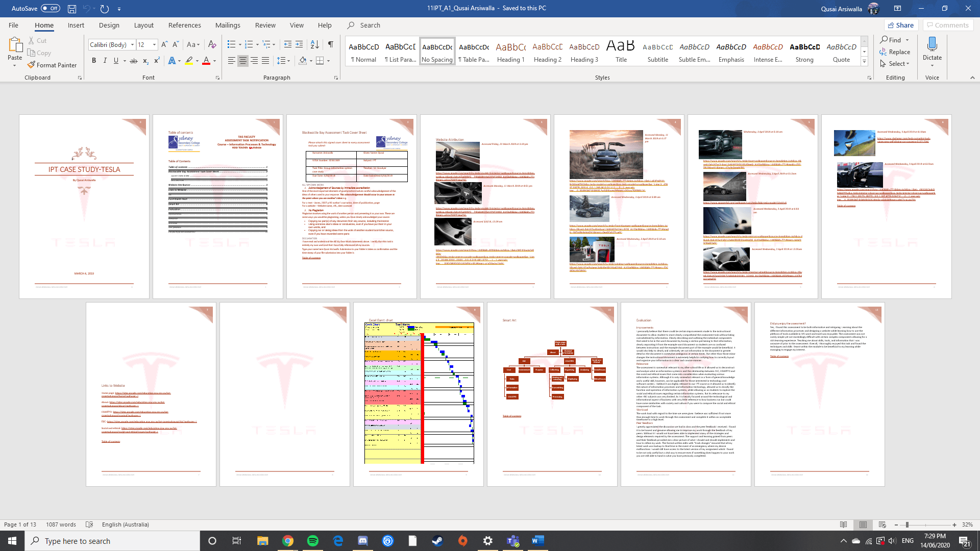
Task: Apply the Title style
Action: 621,52
